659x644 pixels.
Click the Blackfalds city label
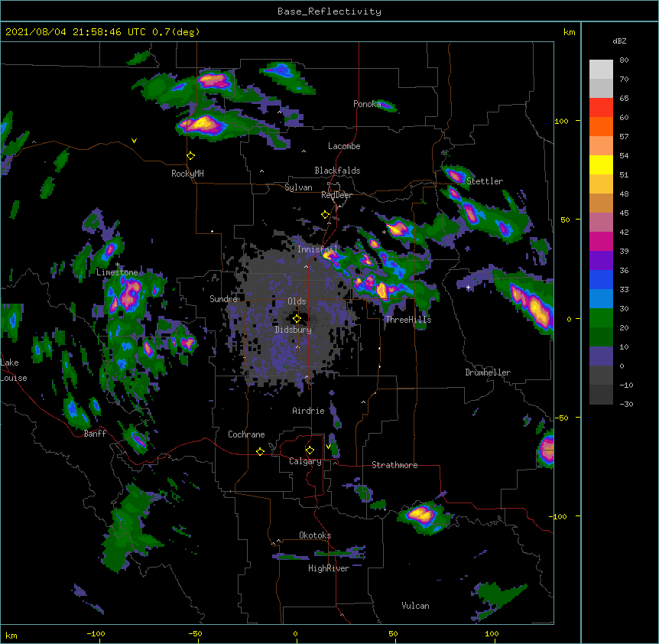click(337, 171)
